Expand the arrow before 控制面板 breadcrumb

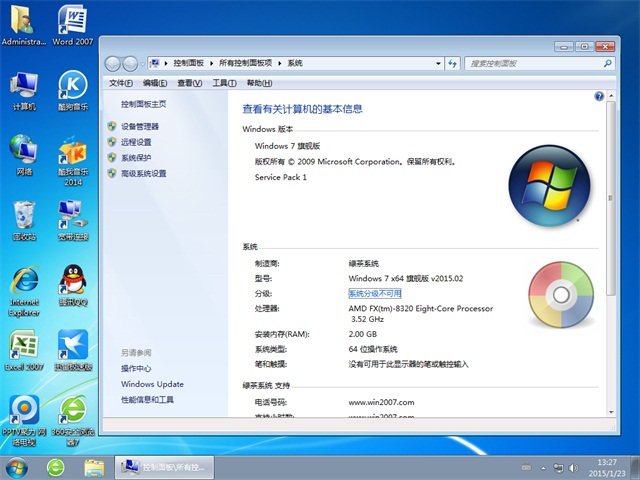[x=166, y=63]
